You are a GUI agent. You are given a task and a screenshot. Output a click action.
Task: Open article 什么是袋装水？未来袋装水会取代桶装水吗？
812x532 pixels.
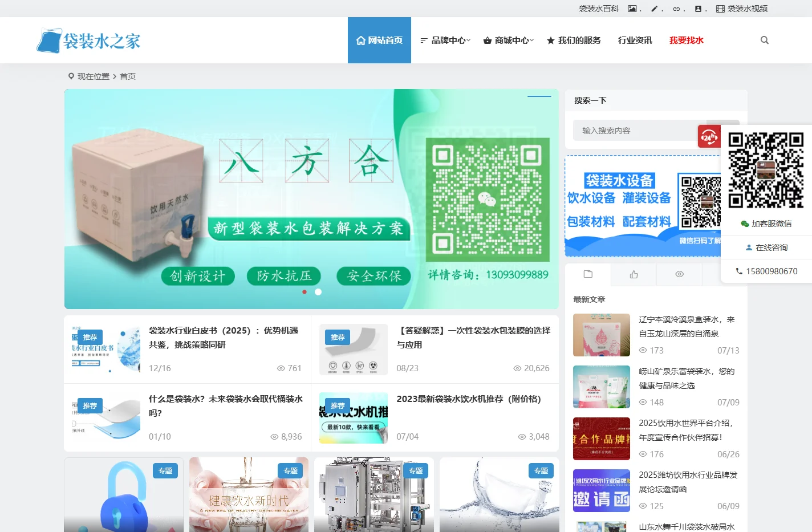tap(226, 406)
